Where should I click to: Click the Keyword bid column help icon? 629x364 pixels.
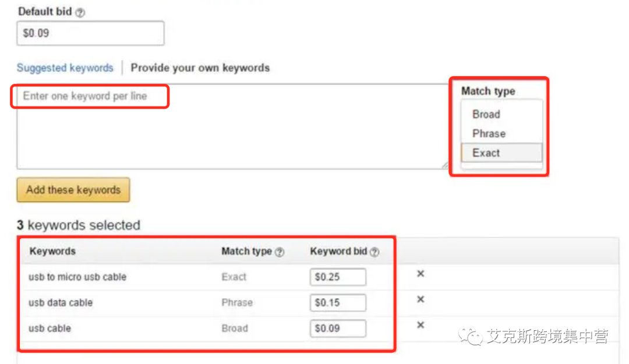pos(374,252)
